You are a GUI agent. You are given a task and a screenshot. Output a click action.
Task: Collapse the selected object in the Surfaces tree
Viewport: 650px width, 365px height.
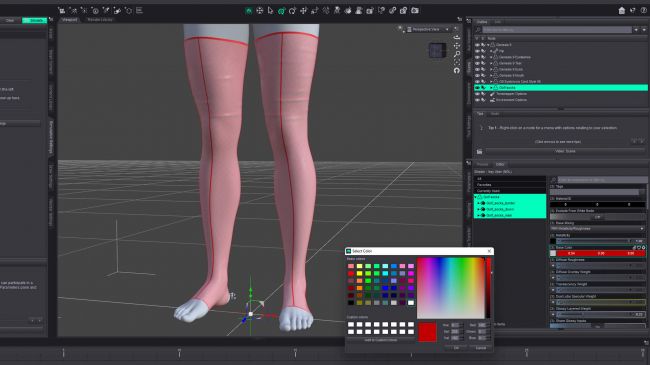coord(476,197)
